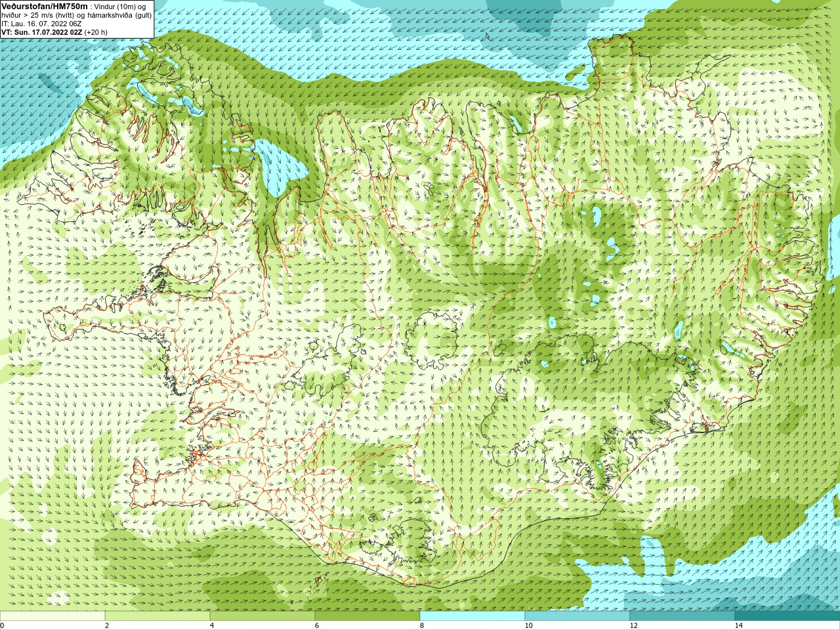The height and width of the screenshot is (630, 840).
Task: Click the legend tick label '4'
Action: (213, 625)
